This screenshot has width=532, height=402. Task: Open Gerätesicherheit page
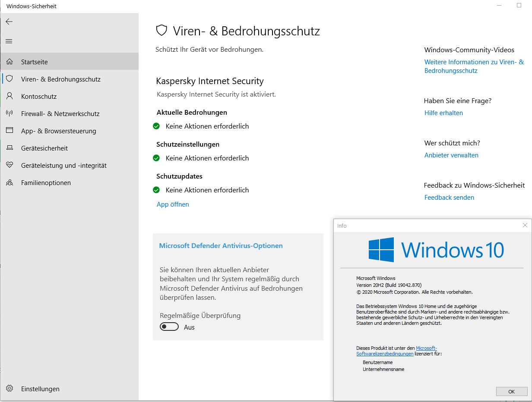pyautogui.click(x=70, y=148)
